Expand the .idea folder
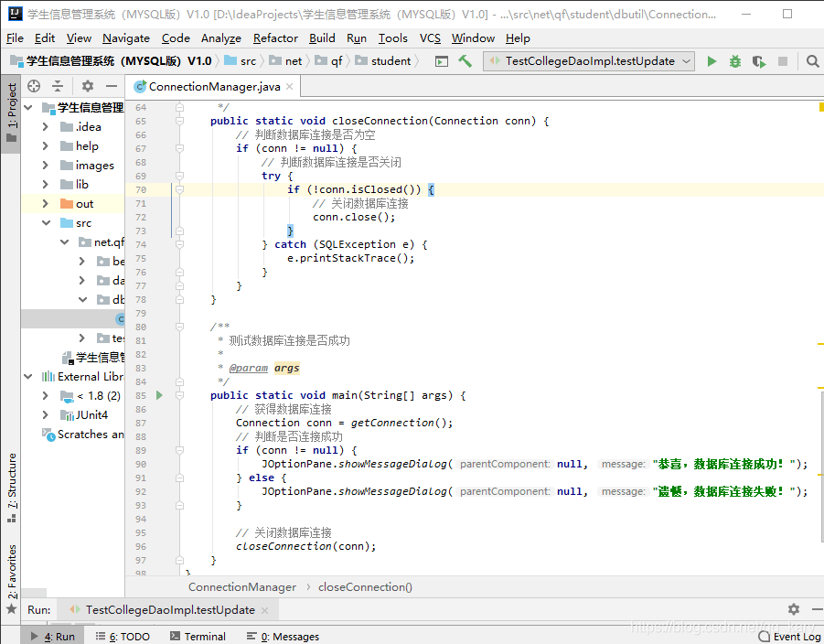 [x=45, y=127]
